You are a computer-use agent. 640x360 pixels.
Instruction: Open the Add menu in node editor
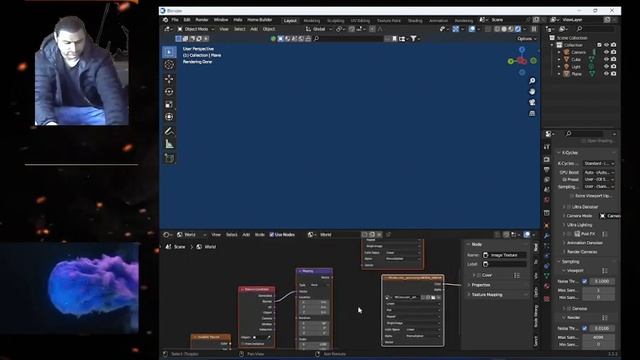pyautogui.click(x=246, y=235)
